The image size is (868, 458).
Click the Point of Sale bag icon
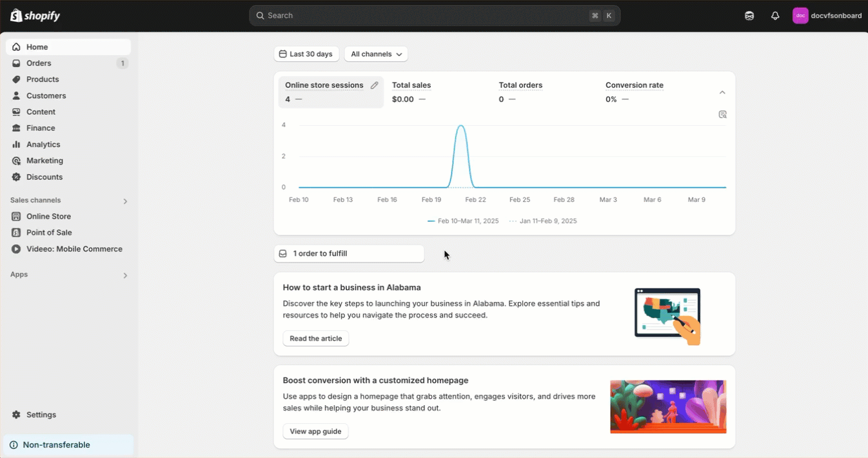click(16, 233)
